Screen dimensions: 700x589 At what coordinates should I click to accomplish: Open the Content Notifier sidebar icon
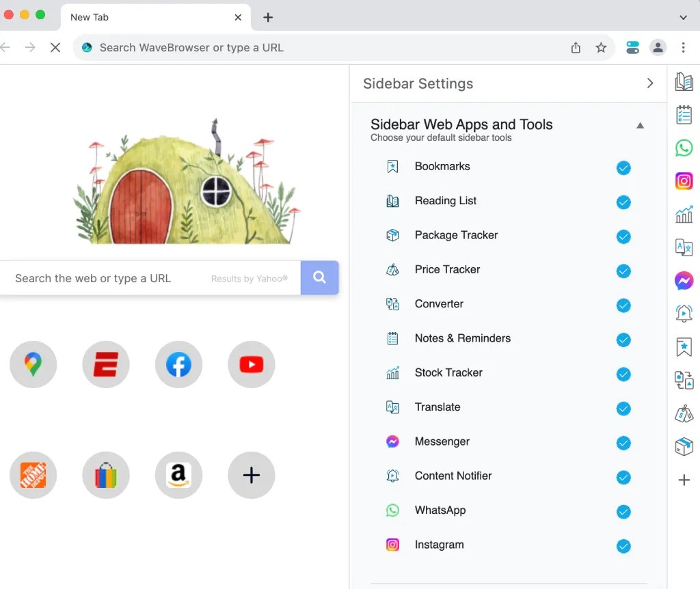click(684, 313)
